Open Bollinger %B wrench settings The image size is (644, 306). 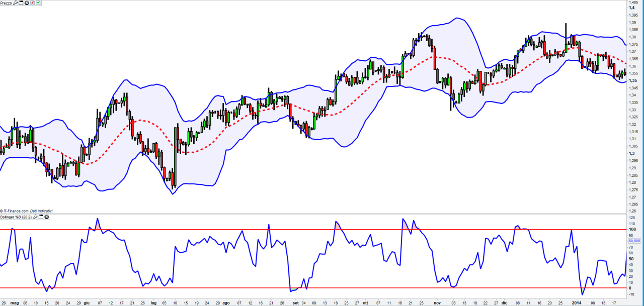[35, 217]
